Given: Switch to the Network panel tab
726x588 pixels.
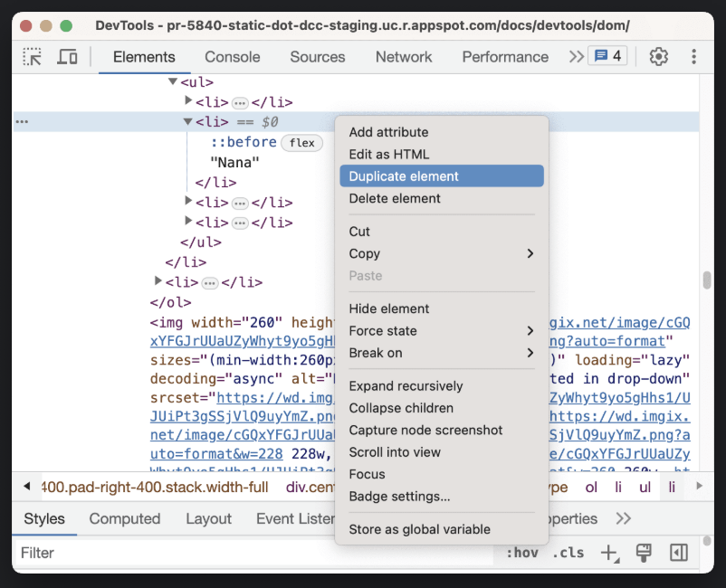Looking at the screenshot, I should [x=403, y=56].
